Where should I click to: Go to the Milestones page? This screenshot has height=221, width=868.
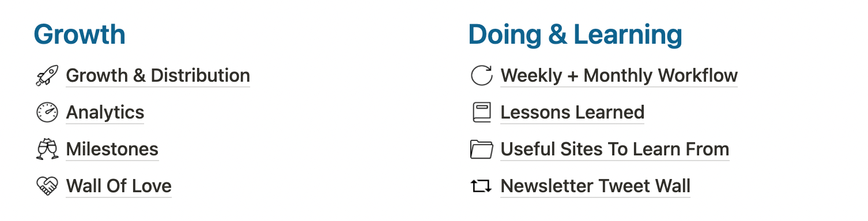pos(112,149)
